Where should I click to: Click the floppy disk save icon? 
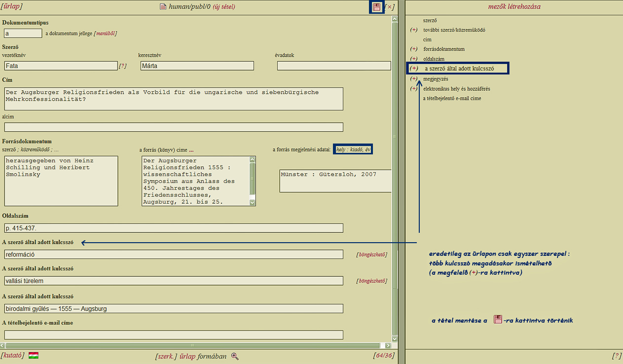pyautogui.click(x=377, y=7)
